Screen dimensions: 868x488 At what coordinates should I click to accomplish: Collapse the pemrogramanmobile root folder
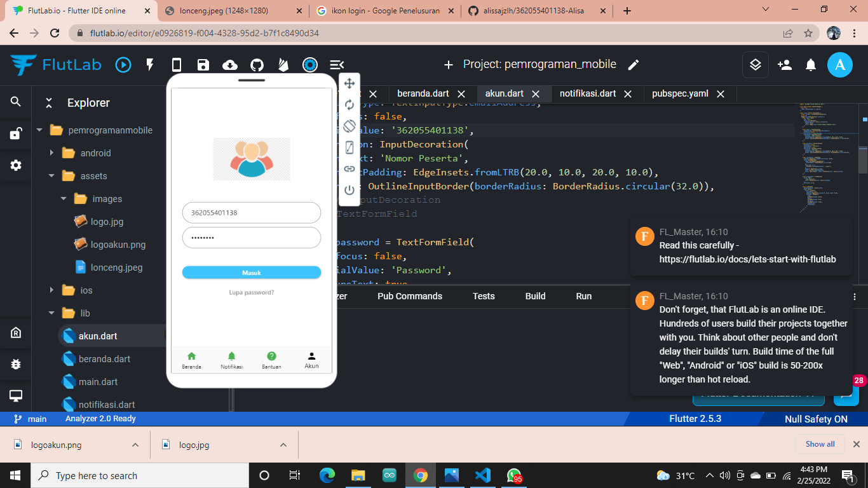pos(39,130)
